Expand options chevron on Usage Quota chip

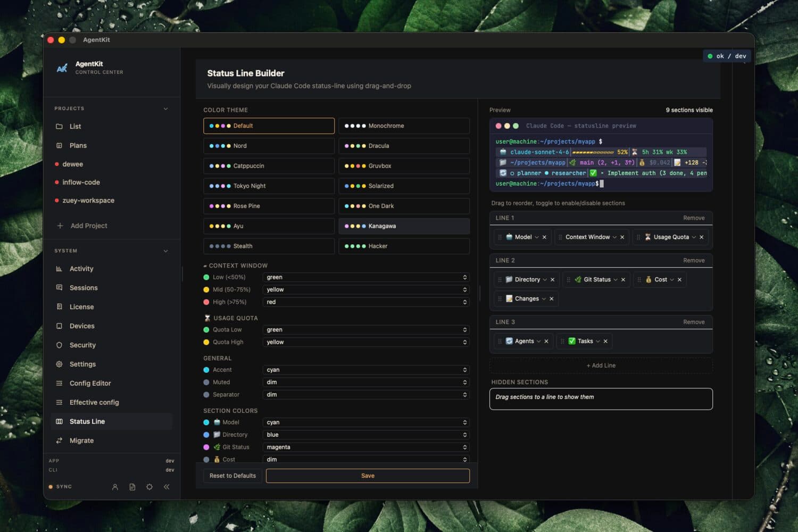pos(694,237)
